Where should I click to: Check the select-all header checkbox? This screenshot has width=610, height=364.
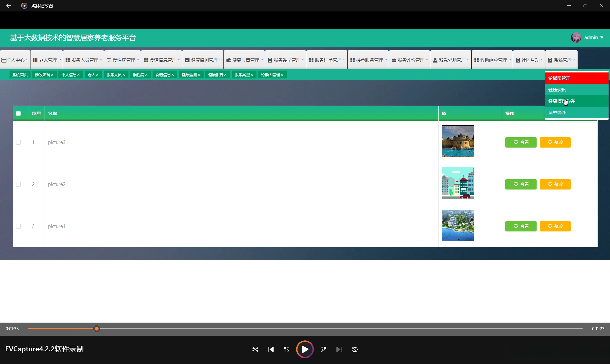pyautogui.click(x=18, y=113)
